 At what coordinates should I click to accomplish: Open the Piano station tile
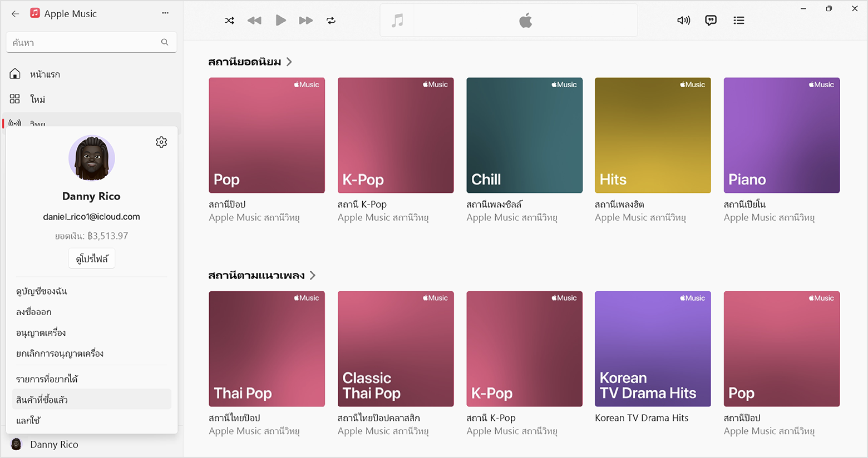click(782, 136)
